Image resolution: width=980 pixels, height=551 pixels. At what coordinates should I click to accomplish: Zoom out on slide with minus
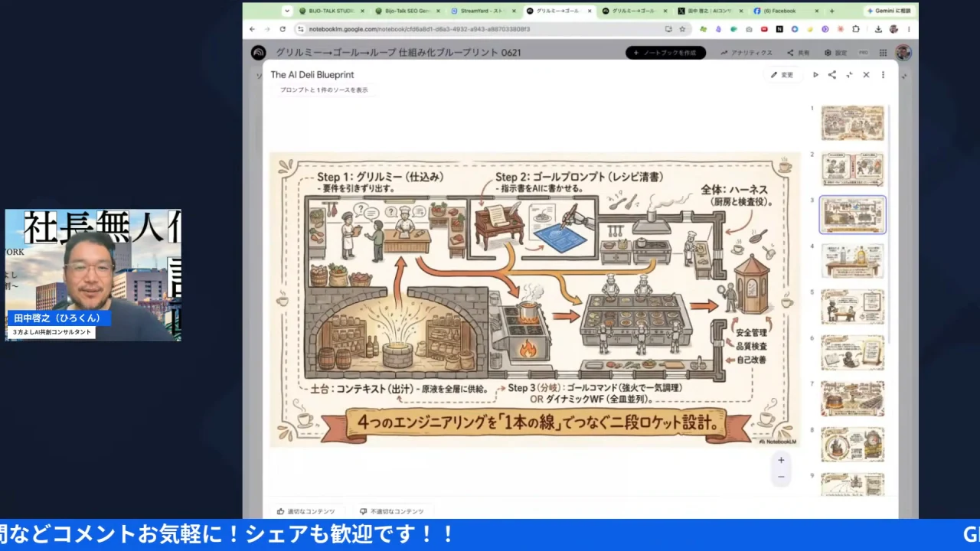point(781,477)
